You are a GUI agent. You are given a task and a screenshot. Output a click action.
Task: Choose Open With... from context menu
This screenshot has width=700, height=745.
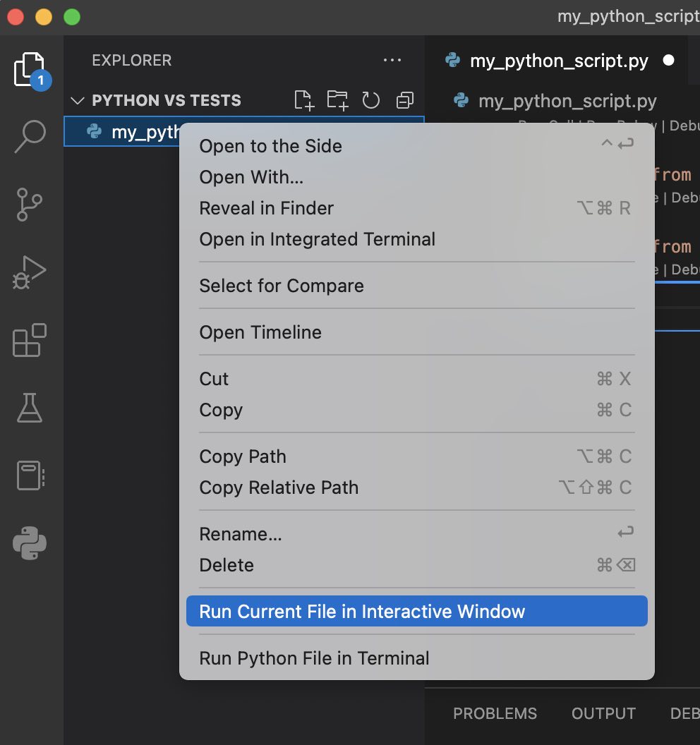click(x=417, y=177)
